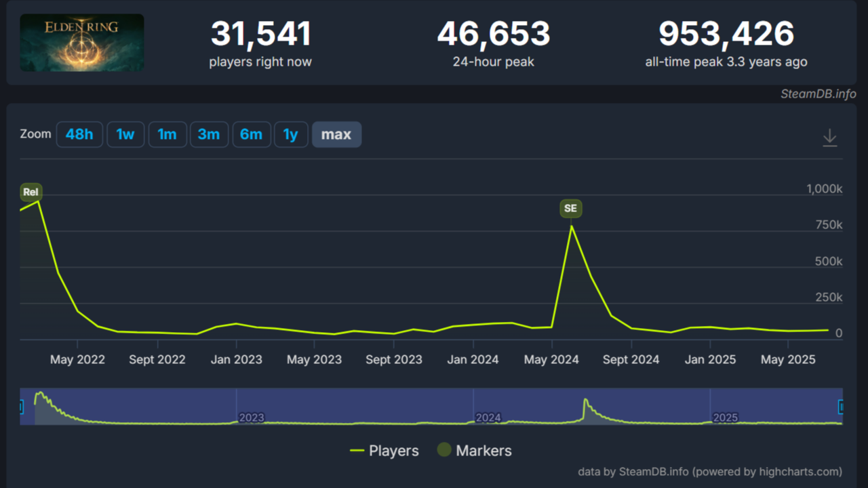Click the SE marker on the chart
Screen dimensions: 868x488
(570, 209)
